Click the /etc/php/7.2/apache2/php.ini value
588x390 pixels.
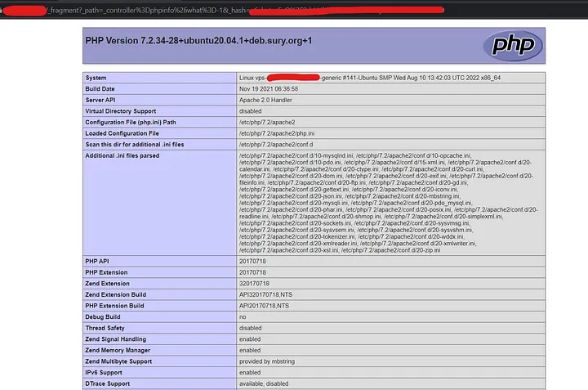277,133
